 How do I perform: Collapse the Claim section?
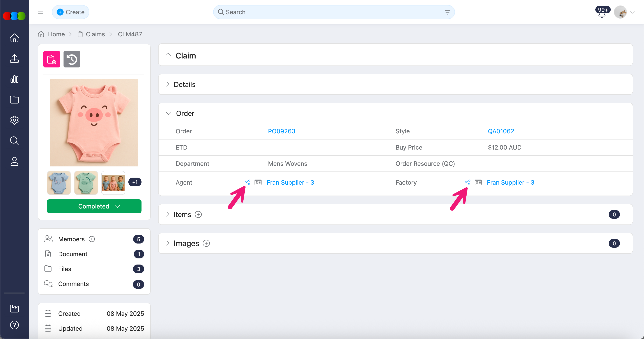pos(168,55)
